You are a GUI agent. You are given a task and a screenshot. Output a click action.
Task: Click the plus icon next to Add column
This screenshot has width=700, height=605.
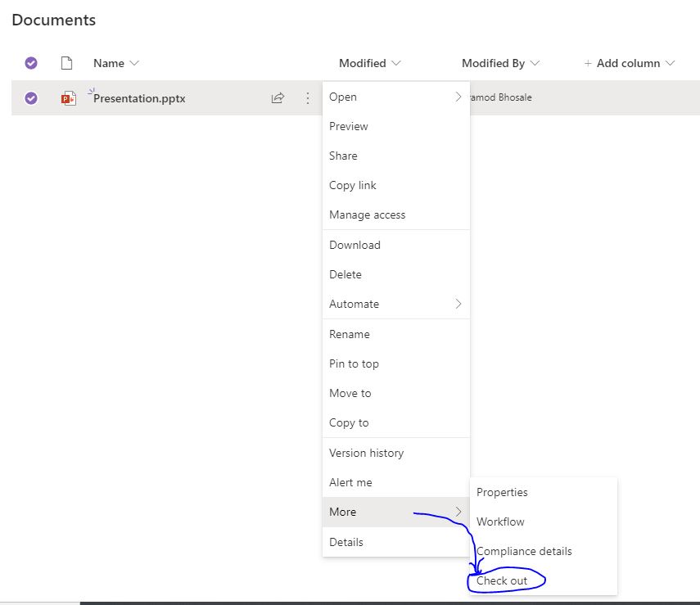click(589, 63)
